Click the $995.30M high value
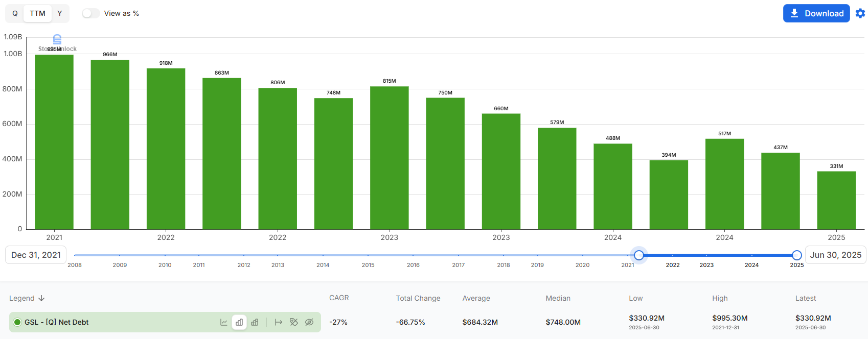868x339 pixels. tap(730, 318)
